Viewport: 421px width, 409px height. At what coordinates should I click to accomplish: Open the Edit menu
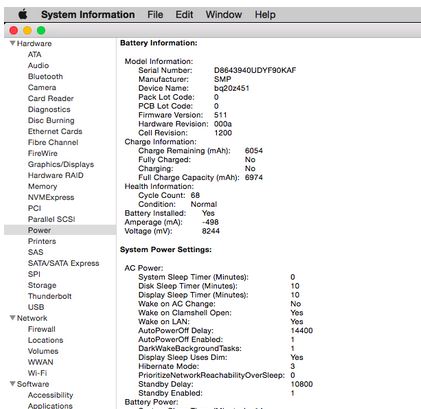point(184,15)
